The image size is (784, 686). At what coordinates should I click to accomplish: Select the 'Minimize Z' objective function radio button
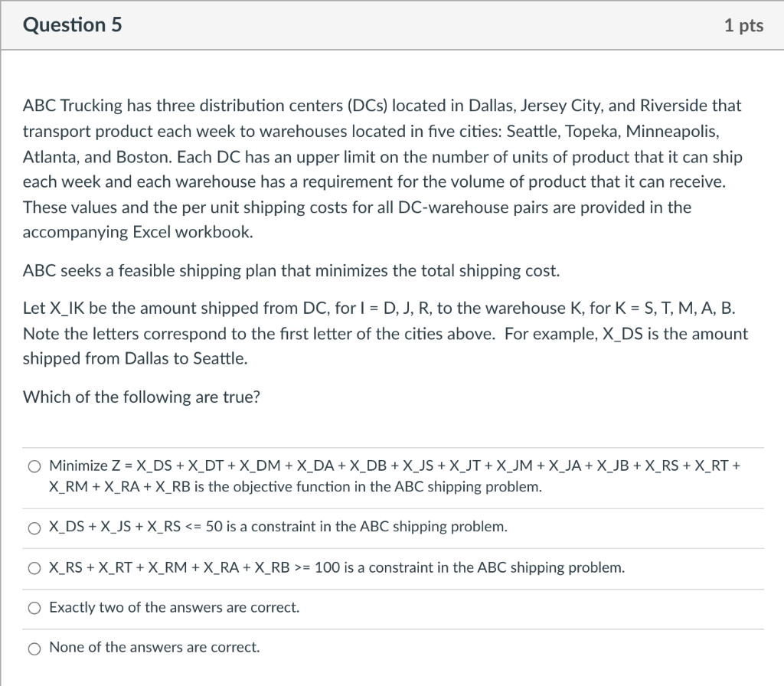pyautogui.click(x=34, y=465)
